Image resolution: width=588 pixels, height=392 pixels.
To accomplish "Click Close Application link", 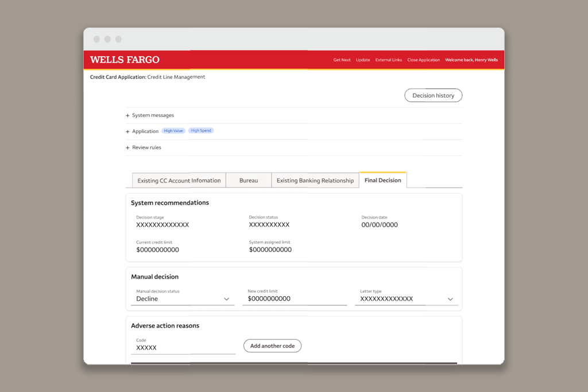I will 423,60.
